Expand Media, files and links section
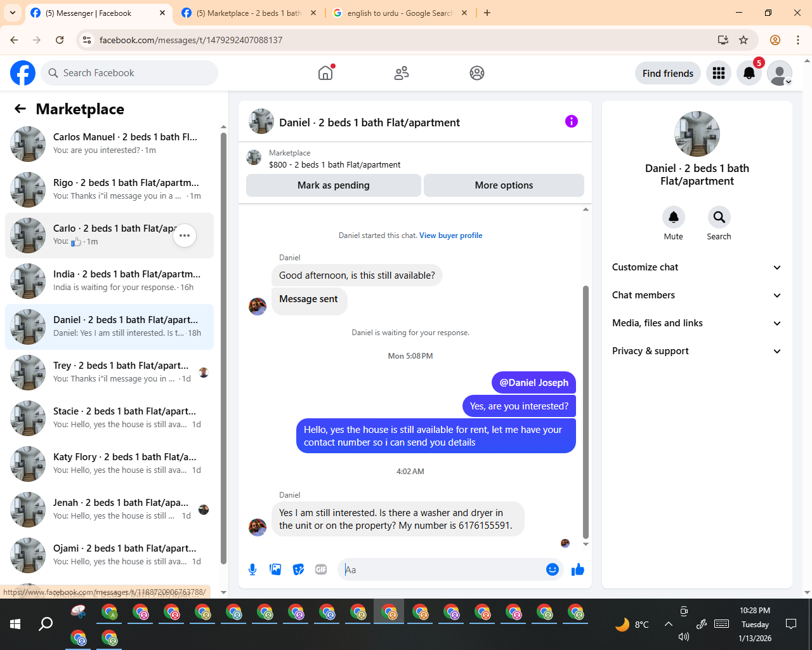The height and width of the screenshot is (650, 812). (697, 323)
